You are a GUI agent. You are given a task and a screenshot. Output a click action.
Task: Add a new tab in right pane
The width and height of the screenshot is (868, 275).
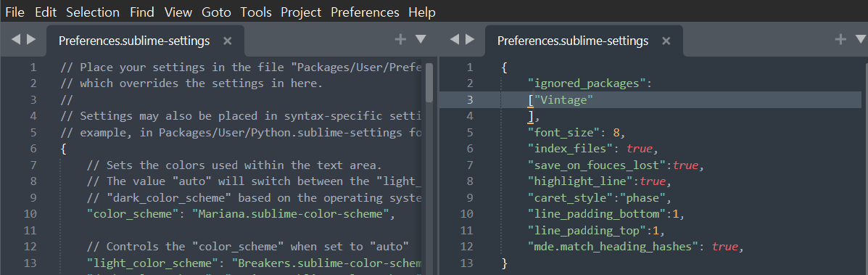coord(840,38)
